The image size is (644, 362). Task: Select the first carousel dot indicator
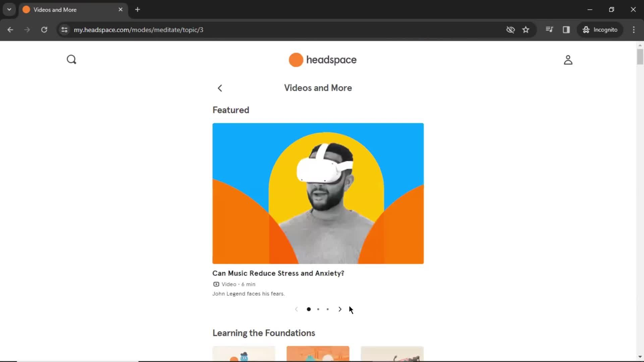[308, 309]
